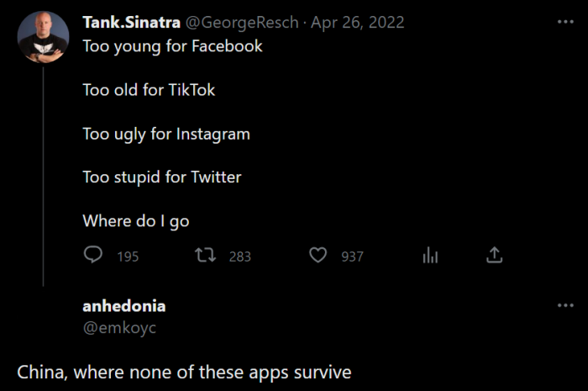
Task: Click the "Where do I go" line
Action: [x=136, y=221]
